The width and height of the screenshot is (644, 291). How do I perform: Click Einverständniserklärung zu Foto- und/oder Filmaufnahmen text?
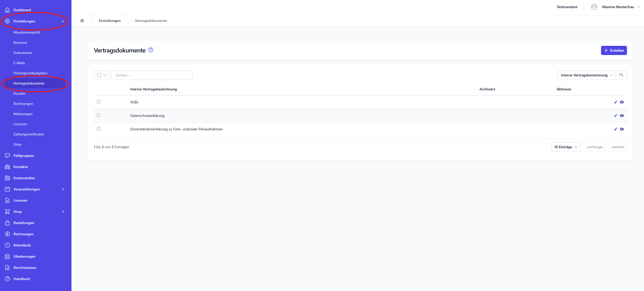[x=177, y=129]
